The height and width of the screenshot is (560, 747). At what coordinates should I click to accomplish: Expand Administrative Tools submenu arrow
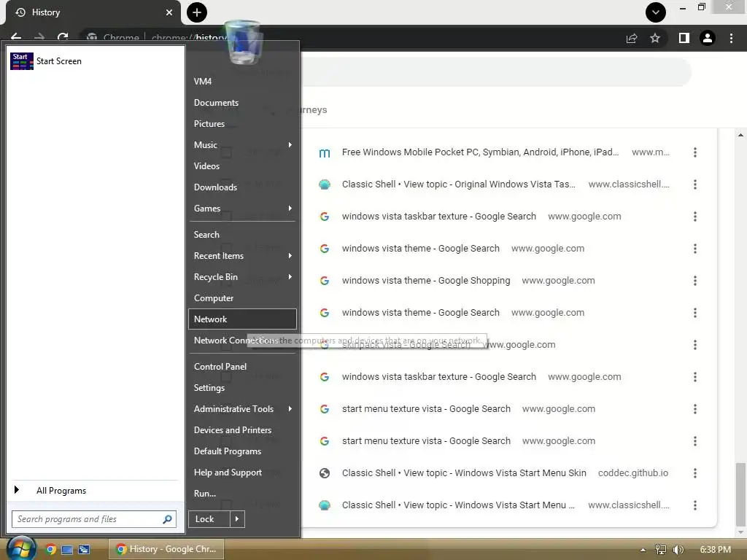290,408
